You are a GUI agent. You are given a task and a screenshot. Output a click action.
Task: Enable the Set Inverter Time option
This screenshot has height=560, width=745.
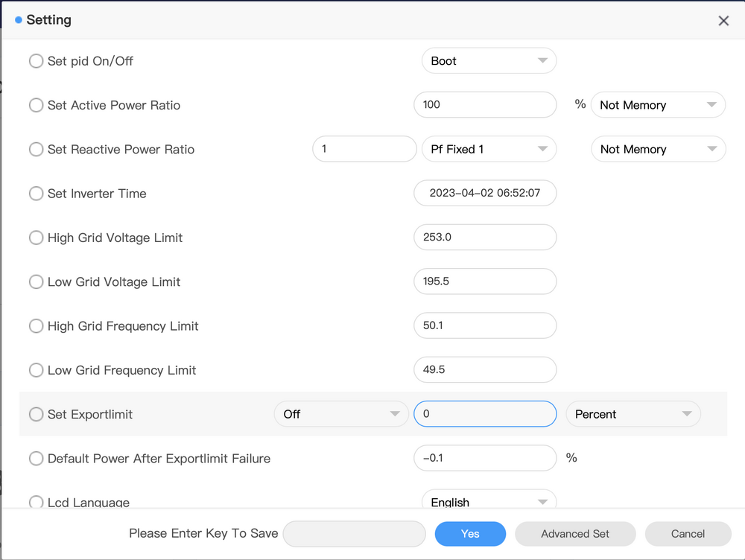click(x=36, y=194)
